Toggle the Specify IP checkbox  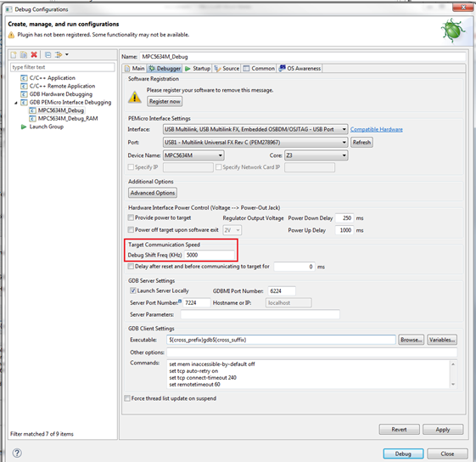click(131, 167)
